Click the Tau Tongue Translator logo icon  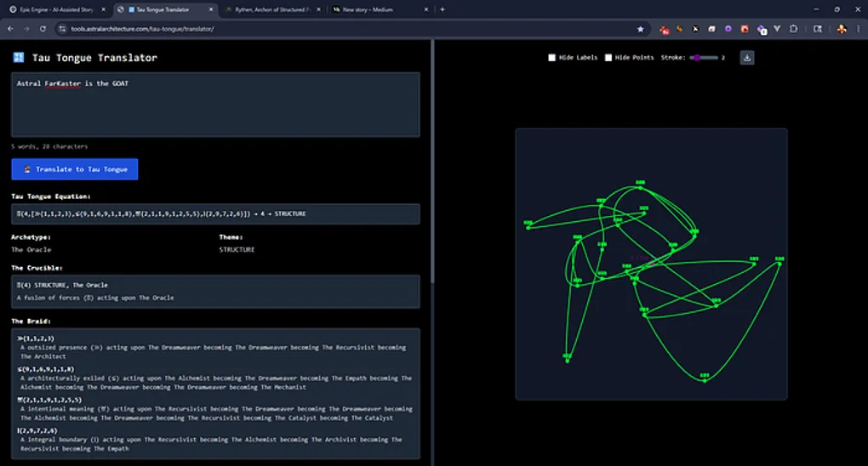coord(18,58)
